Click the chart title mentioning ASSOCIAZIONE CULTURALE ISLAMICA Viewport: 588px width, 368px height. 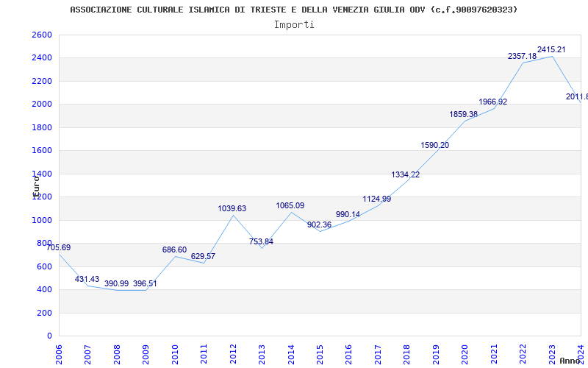[293, 10]
